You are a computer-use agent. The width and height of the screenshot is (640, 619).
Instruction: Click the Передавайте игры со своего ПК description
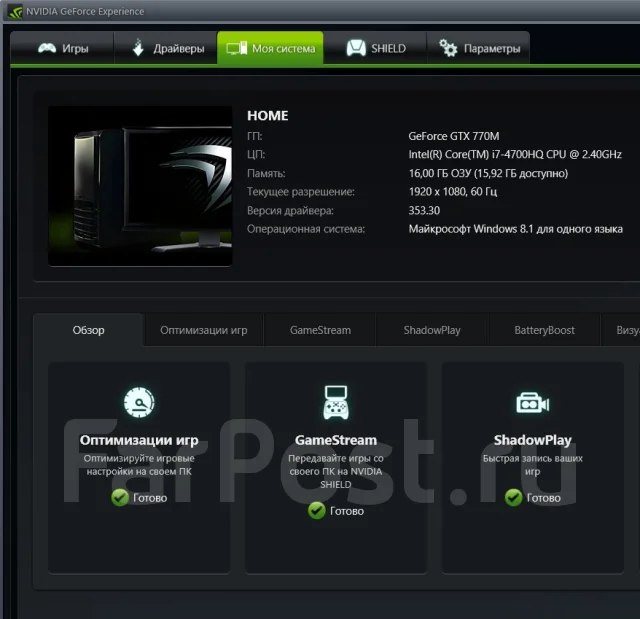click(x=336, y=471)
